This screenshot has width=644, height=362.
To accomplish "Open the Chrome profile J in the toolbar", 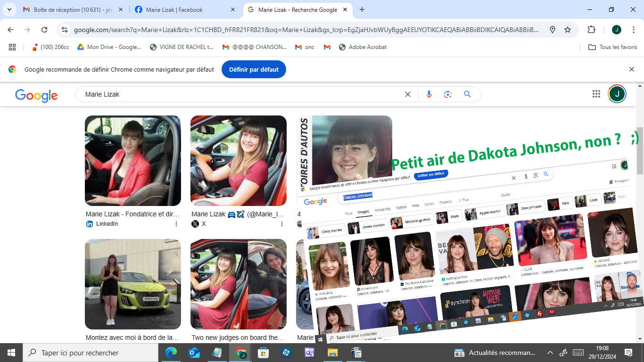I will (616, 30).
